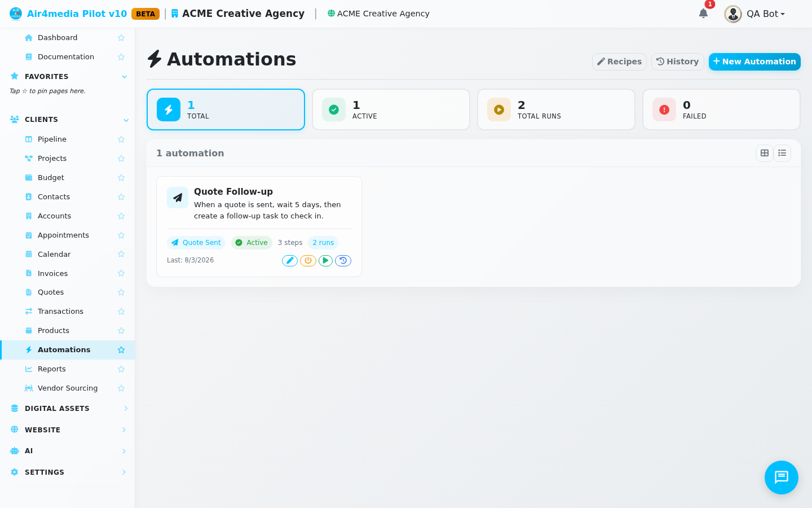Star the Products page
This screenshot has height=508, width=812.
(121, 331)
